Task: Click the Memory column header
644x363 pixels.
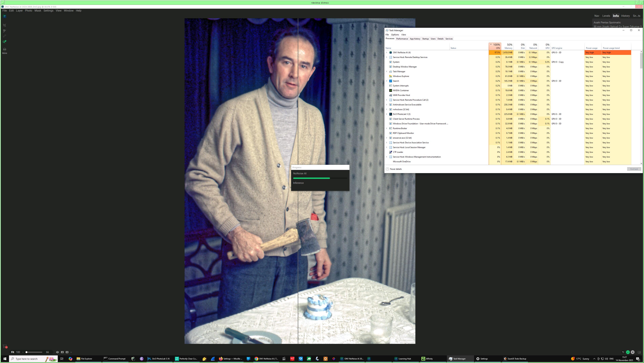Action: [508, 46]
